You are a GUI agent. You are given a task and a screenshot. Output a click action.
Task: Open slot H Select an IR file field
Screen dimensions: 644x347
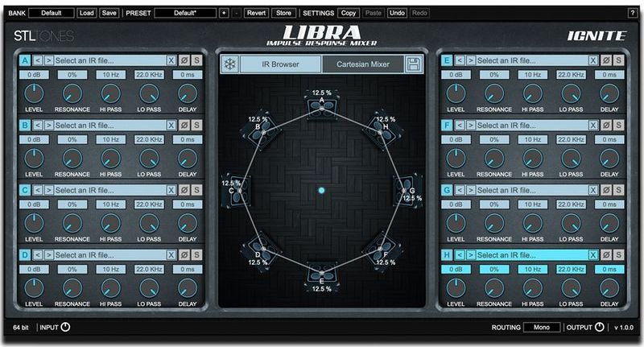point(532,255)
